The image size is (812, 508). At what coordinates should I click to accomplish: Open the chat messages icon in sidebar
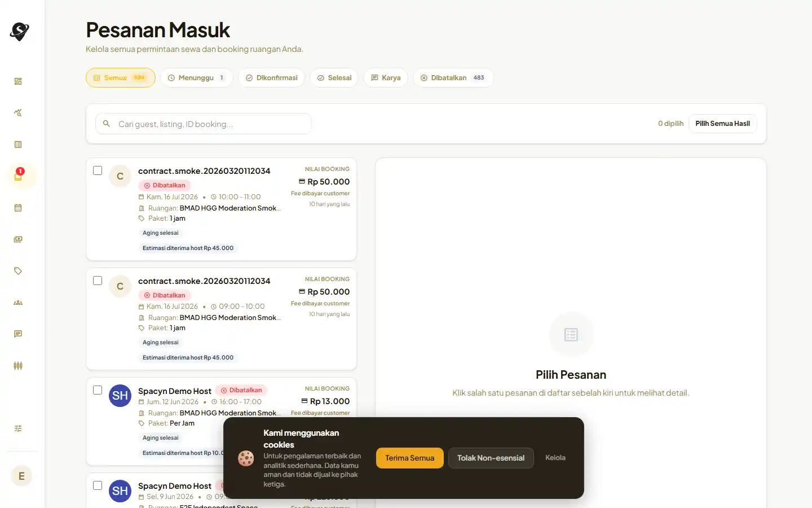[x=18, y=334]
